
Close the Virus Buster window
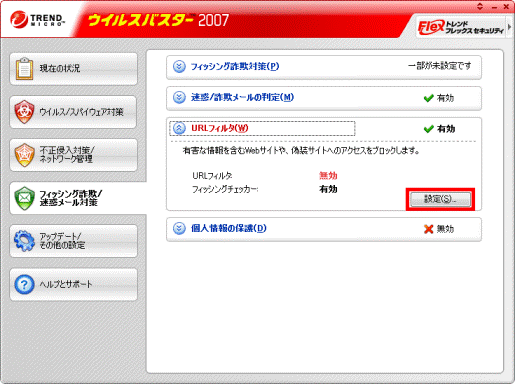point(506,6)
